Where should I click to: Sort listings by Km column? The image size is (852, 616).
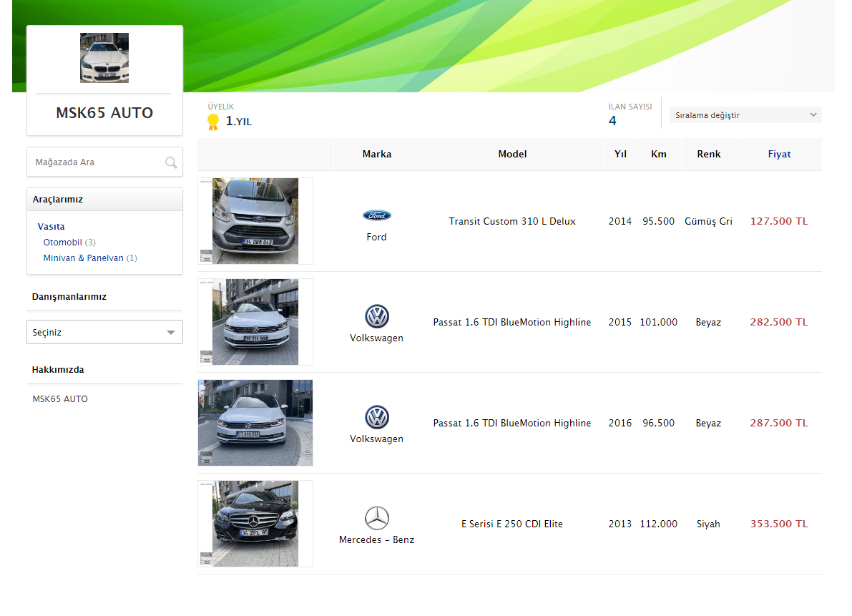[x=659, y=155]
